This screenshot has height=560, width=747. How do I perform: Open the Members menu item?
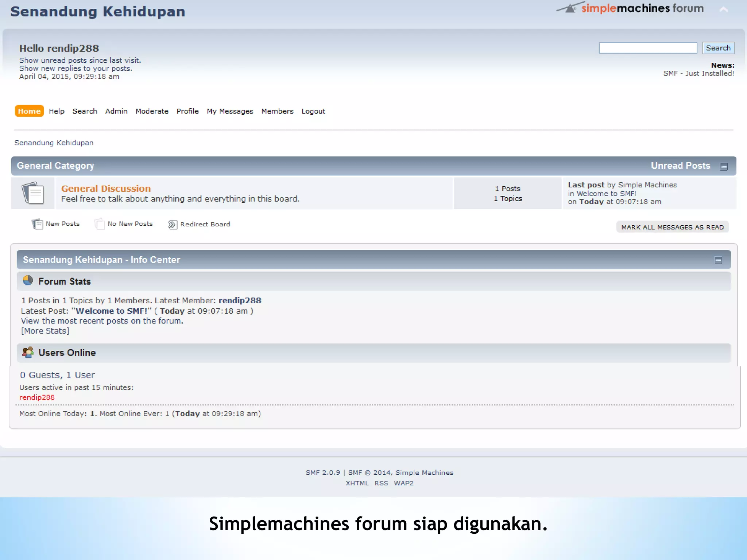[x=277, y=111]
